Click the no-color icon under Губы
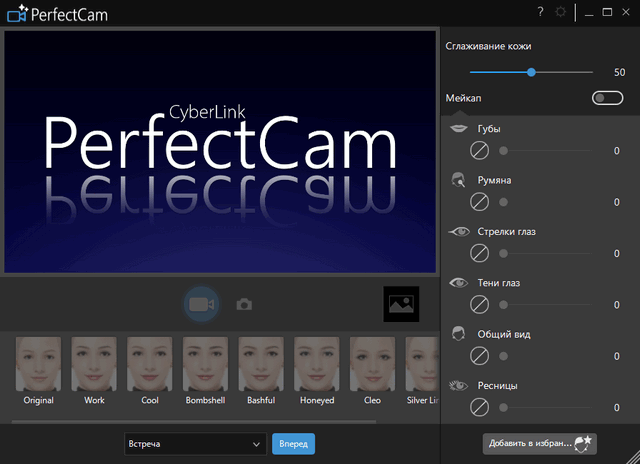The image size is (640, 464). pos(479,151)
